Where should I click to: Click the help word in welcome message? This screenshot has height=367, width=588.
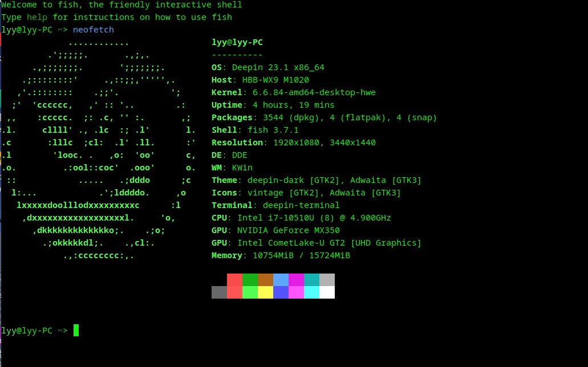click(x=37, y=17)
